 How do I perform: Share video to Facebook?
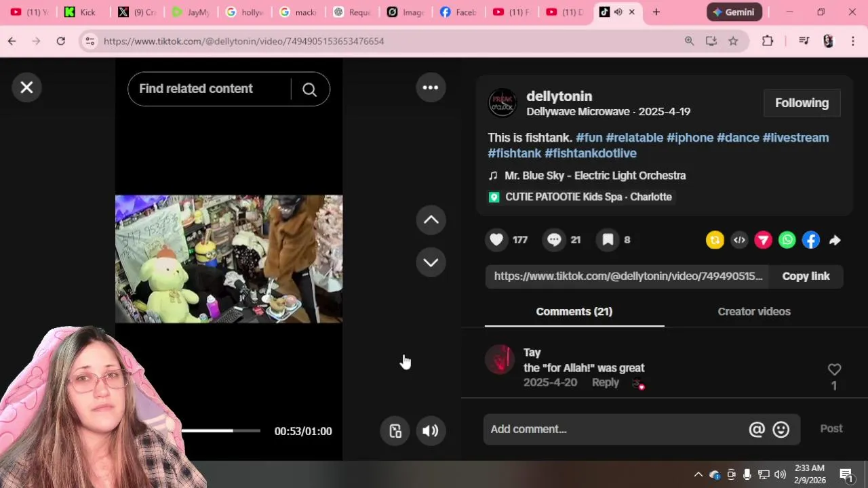coord(811,240)
